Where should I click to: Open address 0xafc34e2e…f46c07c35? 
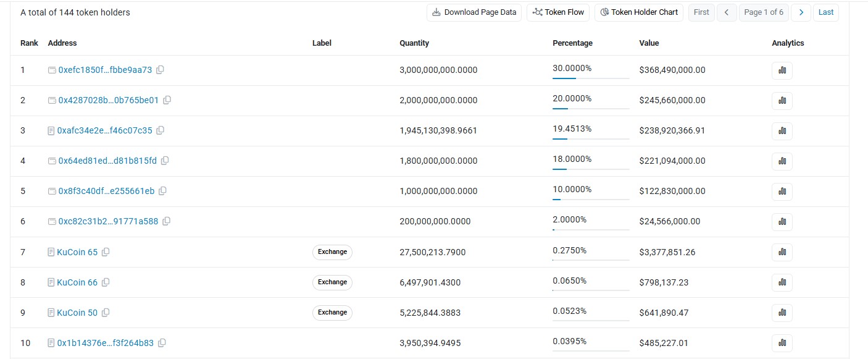(x=104, y=130)
